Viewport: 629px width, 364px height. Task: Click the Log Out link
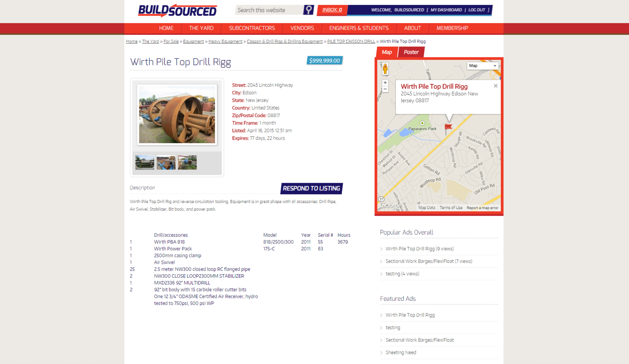tap(476, 10)
